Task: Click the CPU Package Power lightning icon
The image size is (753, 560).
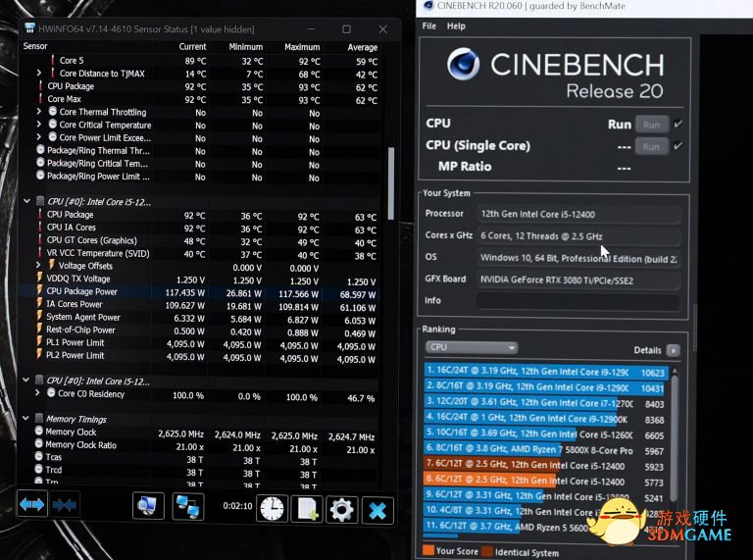Action: click(x=40, y=290)
